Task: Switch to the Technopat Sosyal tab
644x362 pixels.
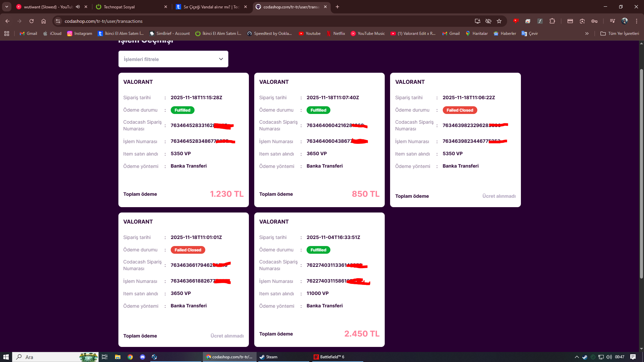Action: click(x=131, y=7)
